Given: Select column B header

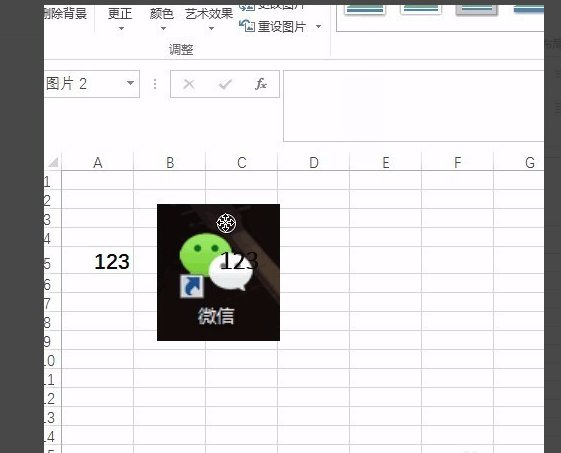Looking at the screenshot, I should 170,162.
